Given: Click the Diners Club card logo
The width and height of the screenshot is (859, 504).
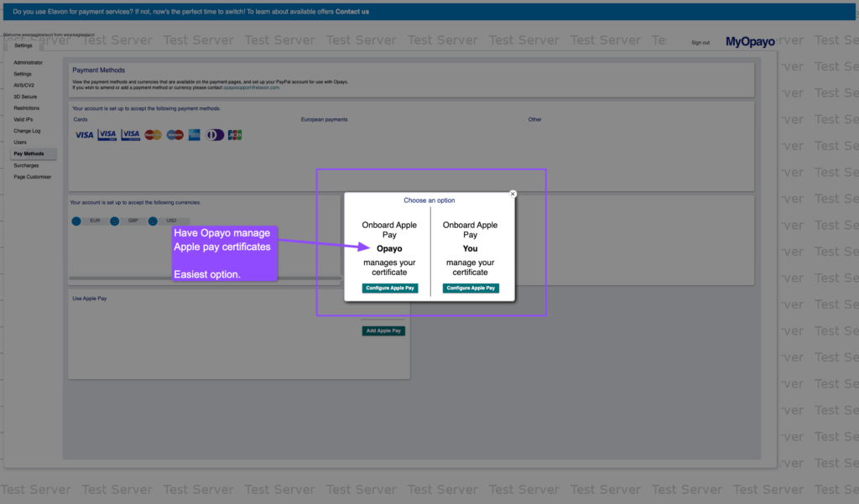Looking at the screenshot, I should [x=215, y=134].
